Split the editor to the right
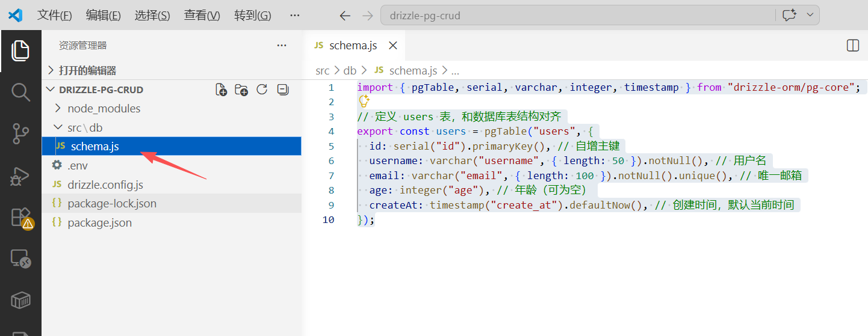 [852, 45]
